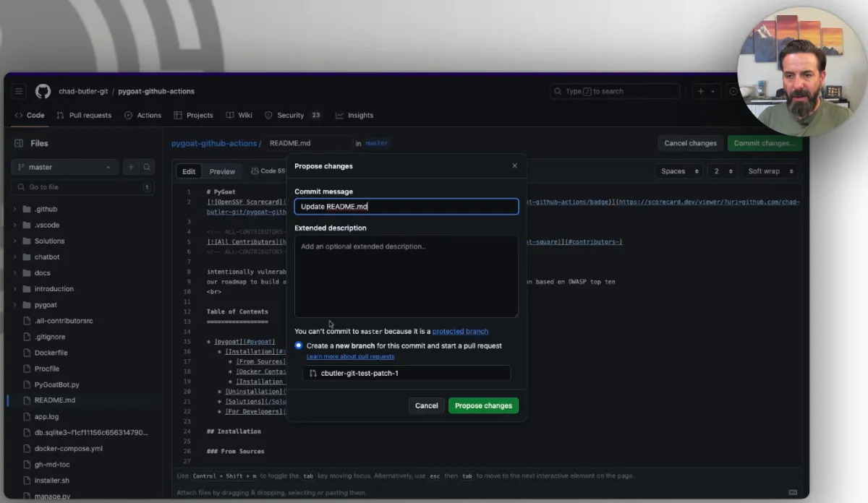Click the branch icon in new branch field
The height and width of the screenshot is (503, 868).
coord(312,374)
